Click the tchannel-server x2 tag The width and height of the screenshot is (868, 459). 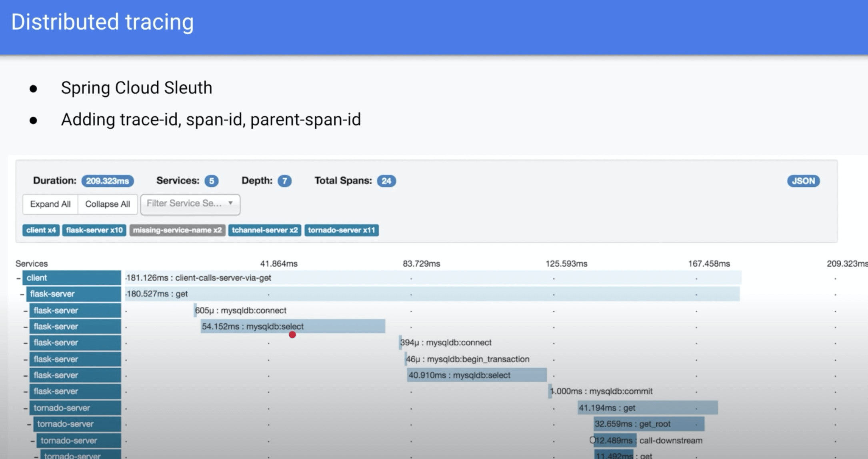click(264, 230)
